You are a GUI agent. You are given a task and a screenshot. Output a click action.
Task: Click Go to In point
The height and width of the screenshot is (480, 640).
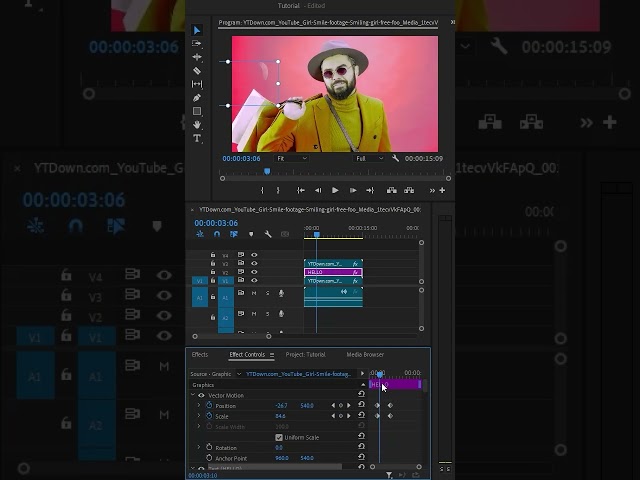[301, 190]
